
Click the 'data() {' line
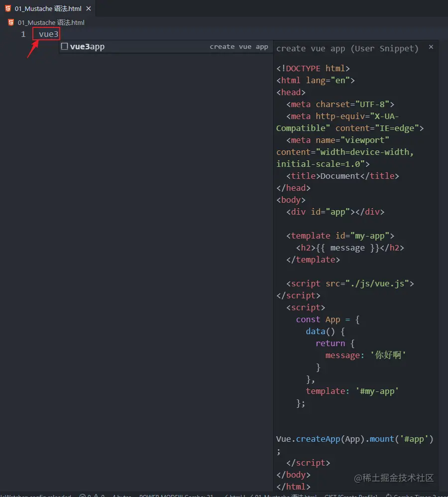tap(326, 332)
